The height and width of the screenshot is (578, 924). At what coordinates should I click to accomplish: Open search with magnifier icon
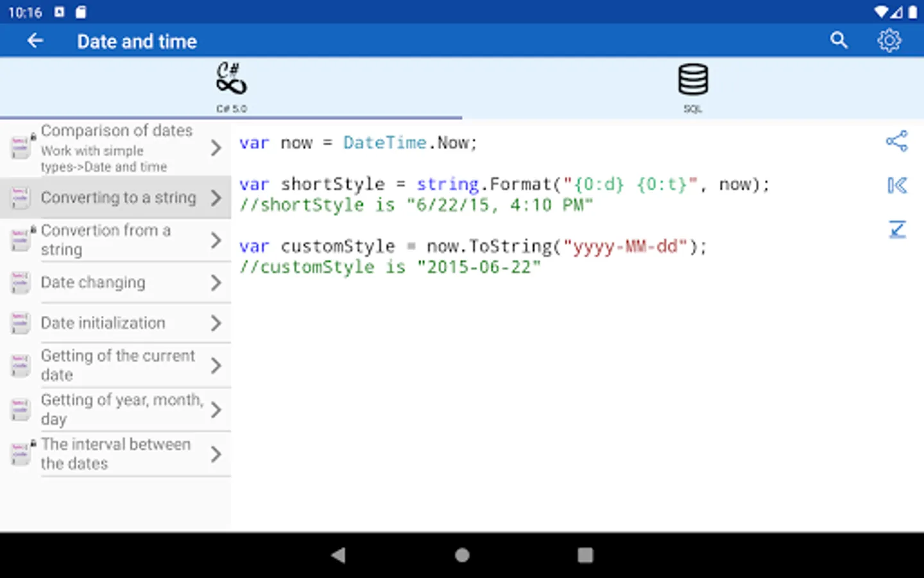coord(839,40)
